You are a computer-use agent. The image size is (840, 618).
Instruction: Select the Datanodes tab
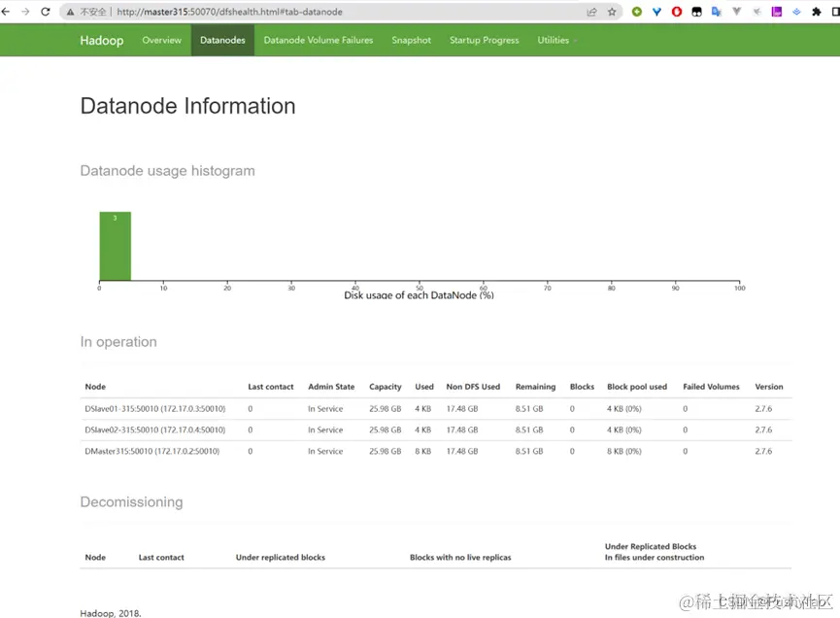coord(222,40)
